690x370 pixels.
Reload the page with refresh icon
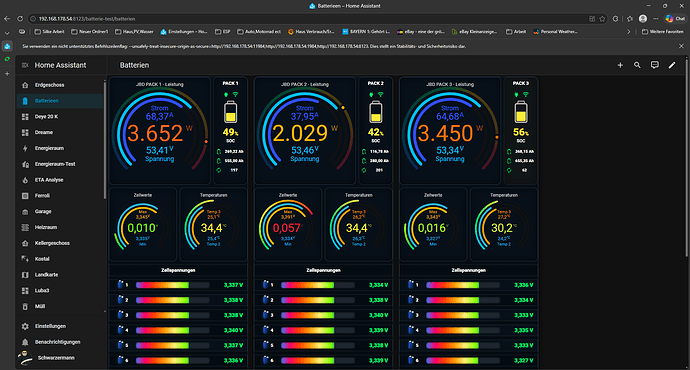coord(20,19)
